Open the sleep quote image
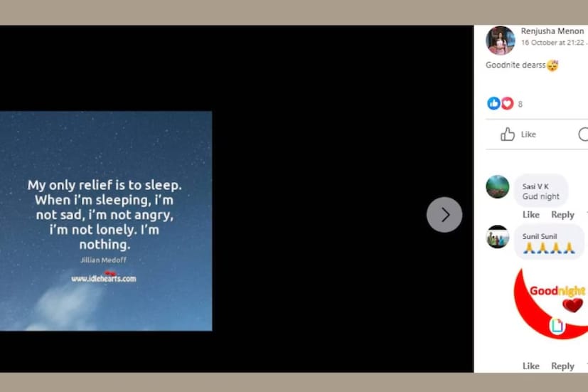Viewport: 588px width, 392px height. (106, 221)
